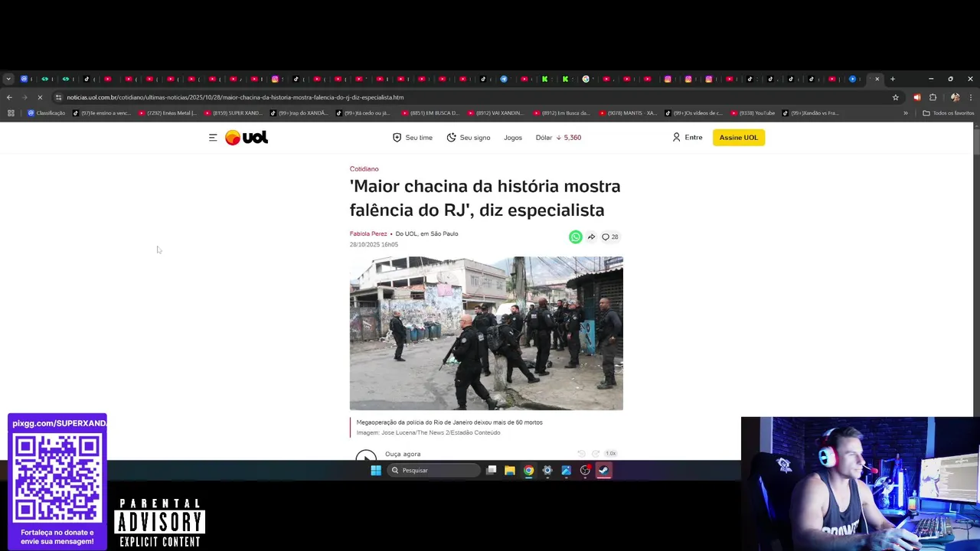Image resolution: width=980 pixels, height=551 pixels.
Task: Open Steam from the taskbar
Action: point(603,471)
